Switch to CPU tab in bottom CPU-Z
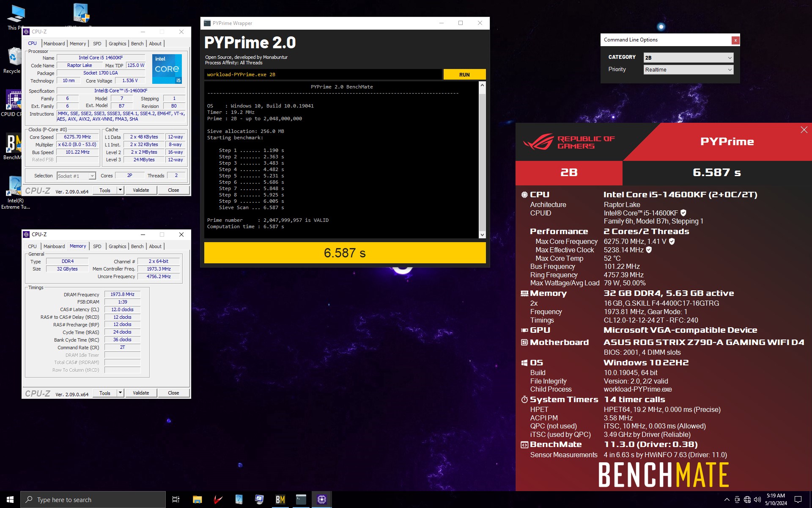 (x=33, y=246)
